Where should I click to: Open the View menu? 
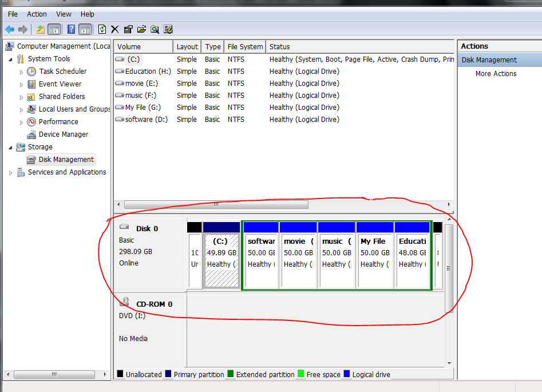64,14
